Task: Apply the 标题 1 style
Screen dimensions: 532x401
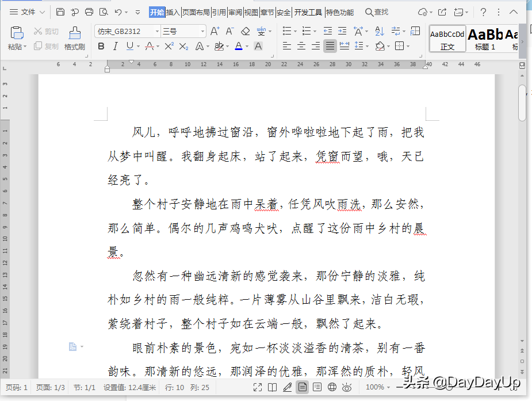Action: pos(485,39)
